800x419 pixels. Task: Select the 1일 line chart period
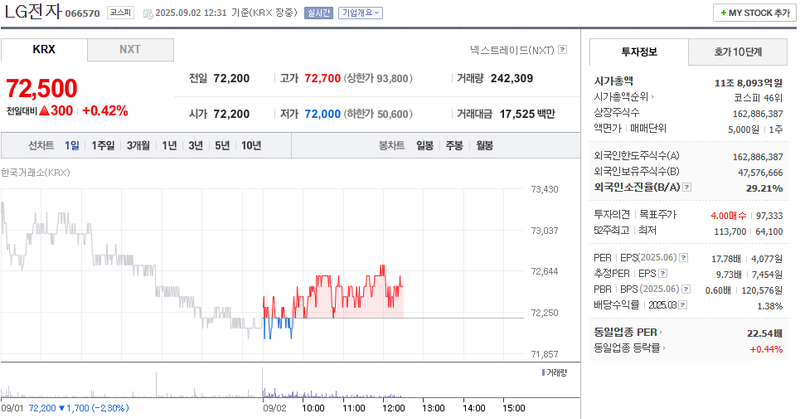point(72,145)
